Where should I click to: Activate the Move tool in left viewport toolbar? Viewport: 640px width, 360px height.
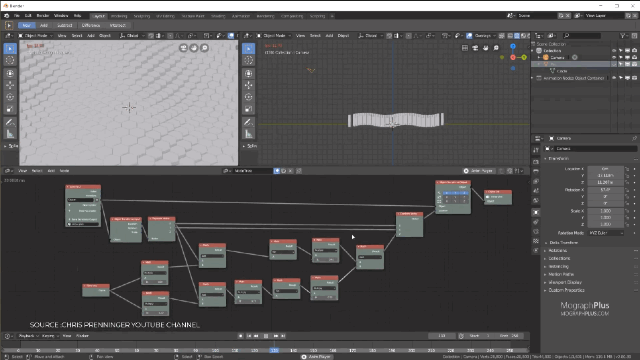pos(10,85)
